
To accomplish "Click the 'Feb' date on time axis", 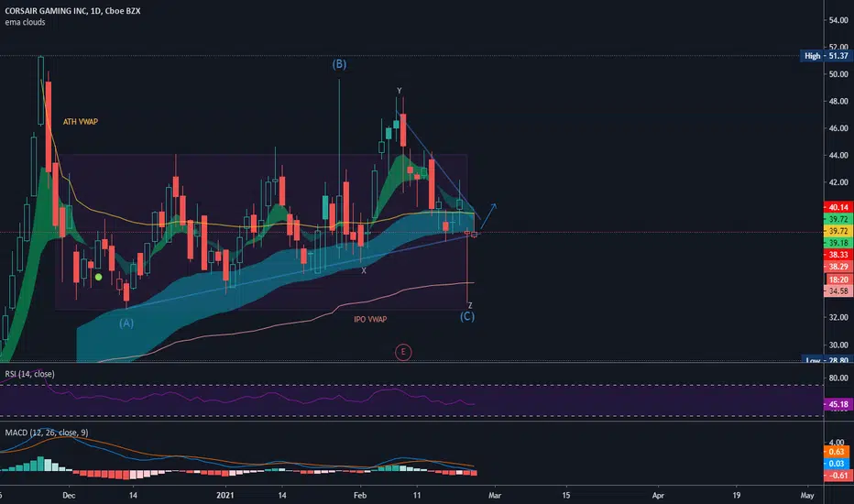I will [x=360, y=495].
